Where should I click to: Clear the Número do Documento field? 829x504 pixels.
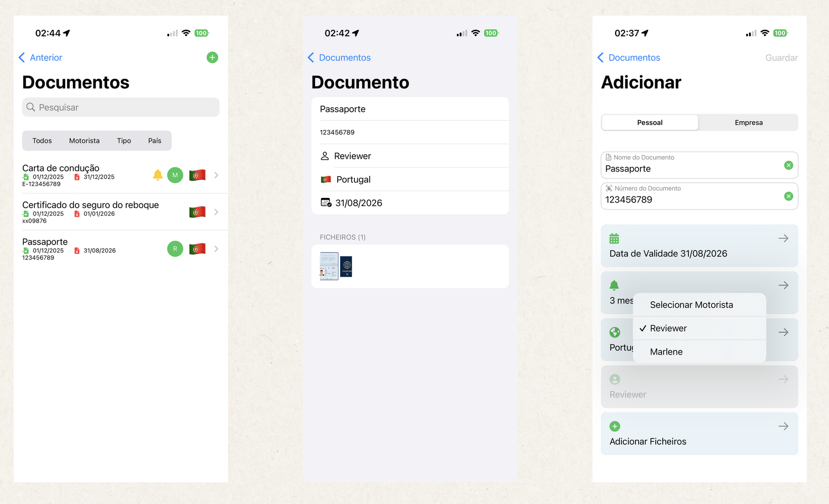coord(788,196)
